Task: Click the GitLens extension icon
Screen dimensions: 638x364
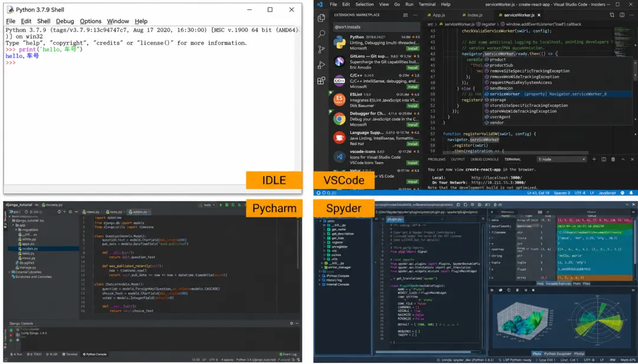Action: pos(339,61)
